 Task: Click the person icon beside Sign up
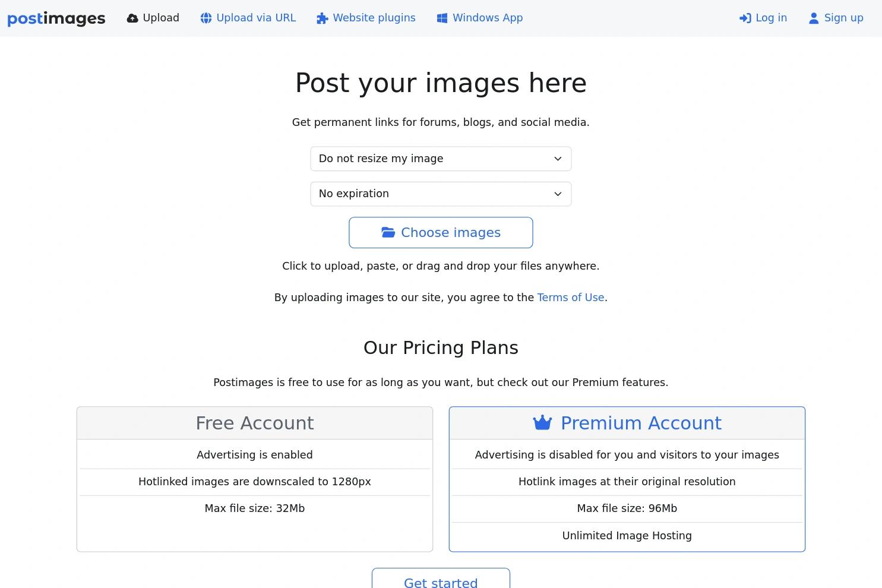click(x=813, y=18)
